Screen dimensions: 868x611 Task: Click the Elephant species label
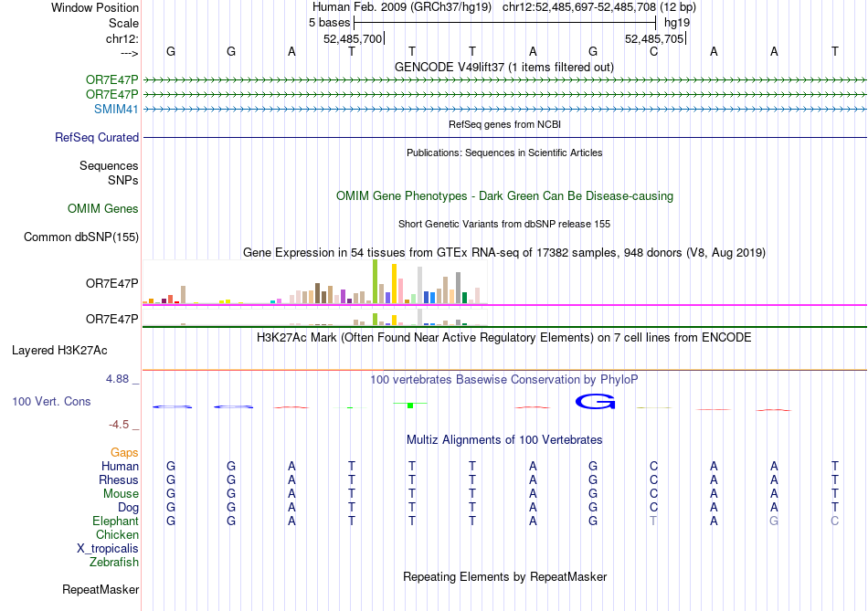pyautogui.click(x=115, y=521)
